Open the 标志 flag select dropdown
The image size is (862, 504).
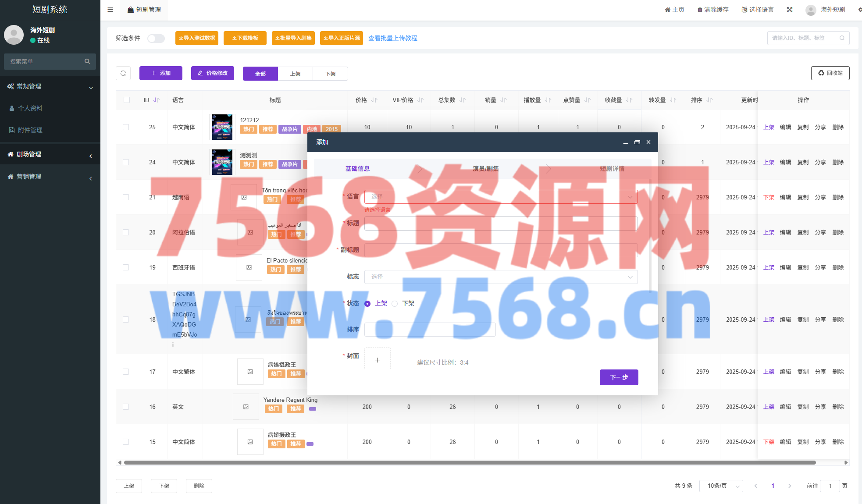[x=500, y=277]
